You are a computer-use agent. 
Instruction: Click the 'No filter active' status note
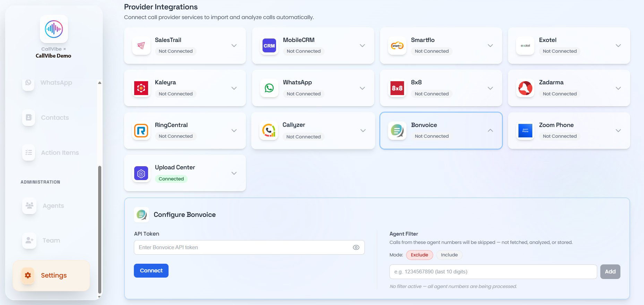(x=453, y=287)
